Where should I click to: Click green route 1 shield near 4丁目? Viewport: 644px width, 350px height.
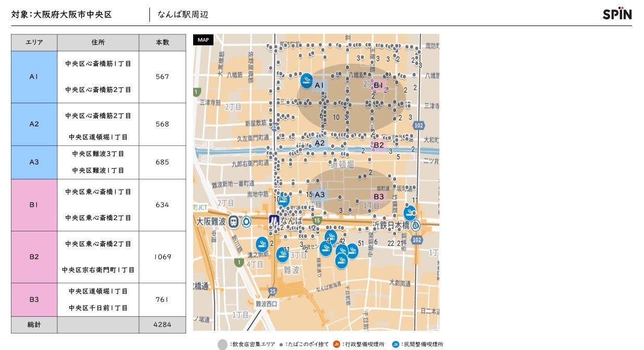(238, 262)
